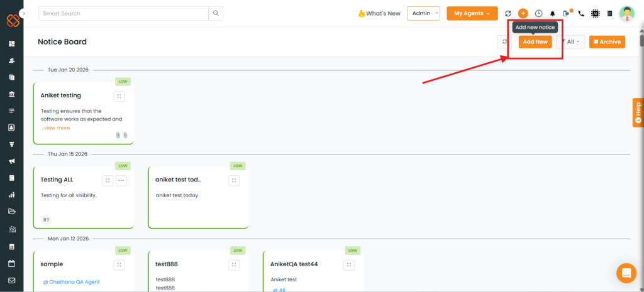644x292 pixels.
Task: Open the notifications bell
Action: [x=553, y=13]
